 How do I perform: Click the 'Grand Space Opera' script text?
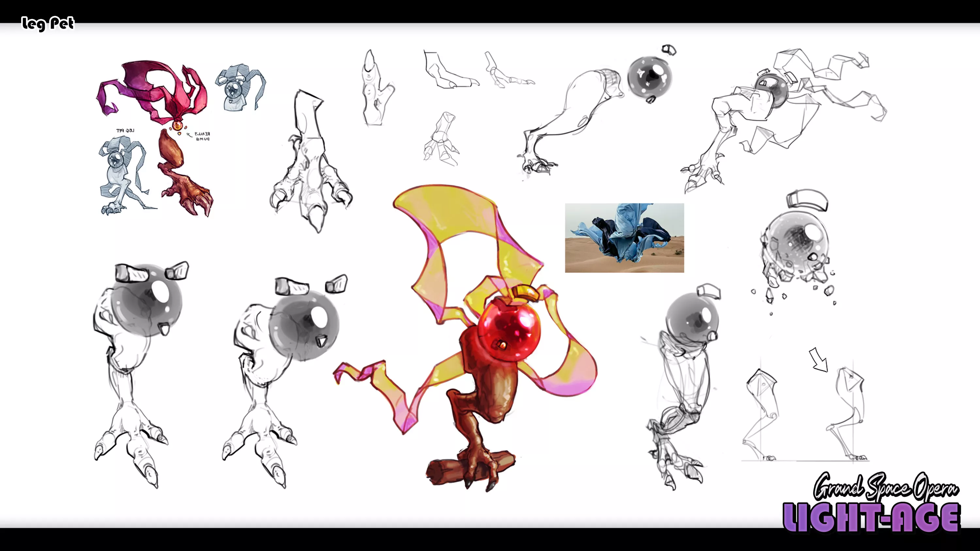886,486
